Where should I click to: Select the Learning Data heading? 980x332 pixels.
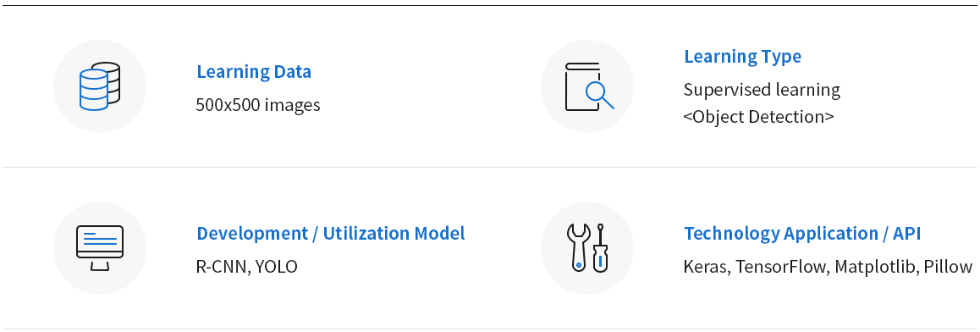[254, 71]
